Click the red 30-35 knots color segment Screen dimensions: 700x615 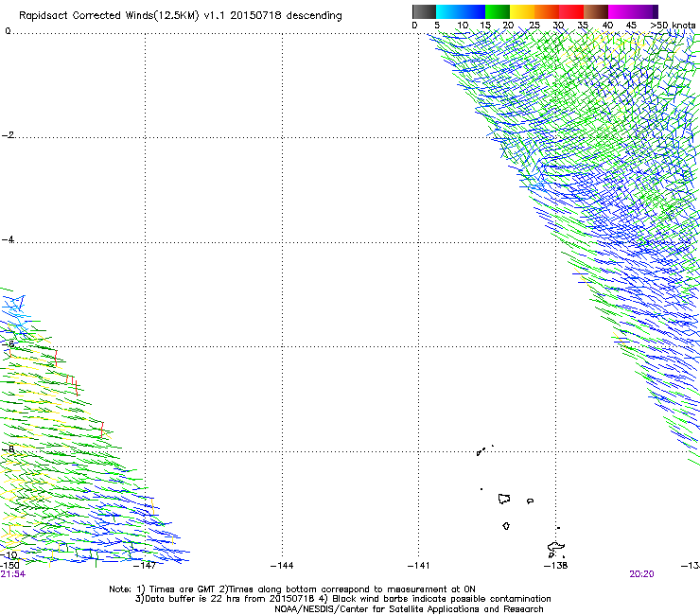[571, 11]
